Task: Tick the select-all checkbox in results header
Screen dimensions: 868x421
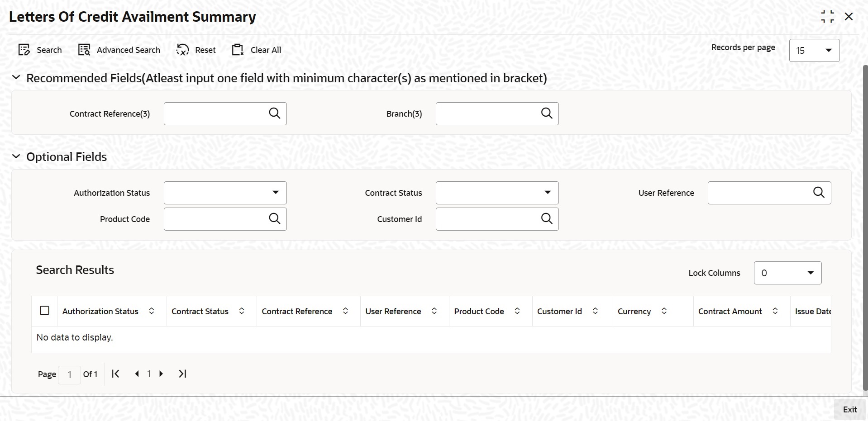Action: coord(44,311)
